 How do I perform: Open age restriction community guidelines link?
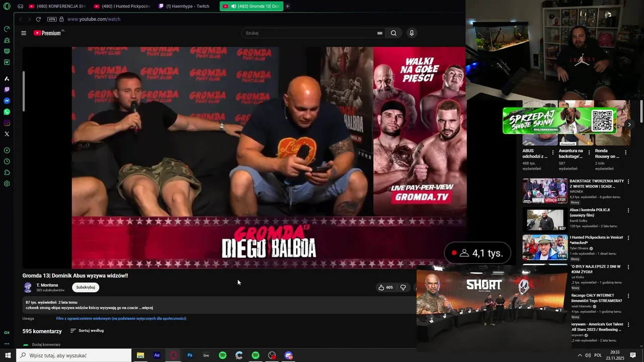pyautogui.click(x=121, y=318)
